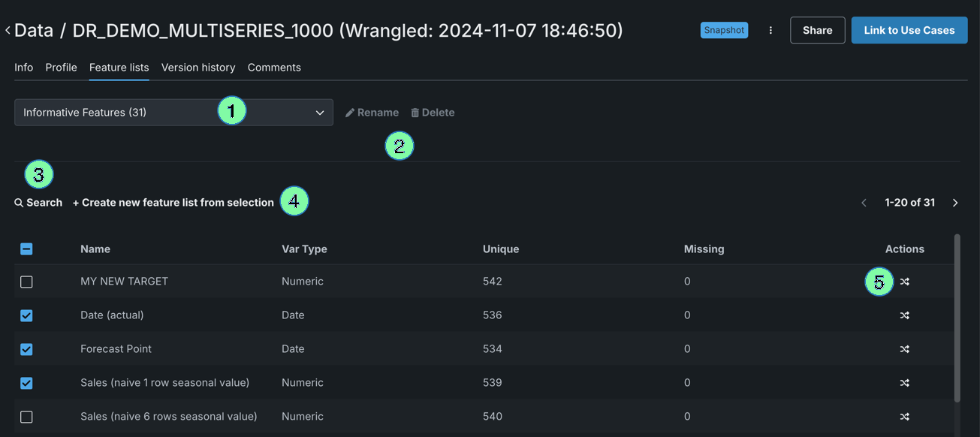980x437 pixels.
Task: Click the shuffle action icon for Date (actual)
Action: pos(904,315)
